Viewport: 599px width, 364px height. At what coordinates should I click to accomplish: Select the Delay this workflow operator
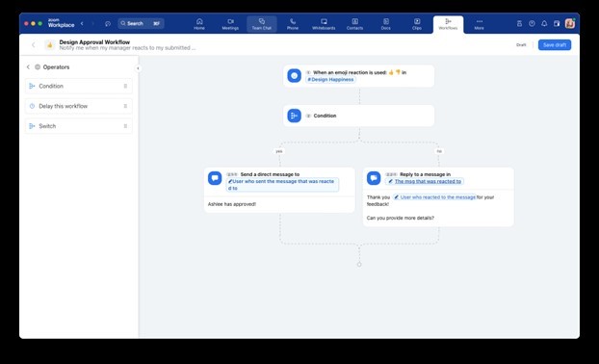(x=79, y=106)
